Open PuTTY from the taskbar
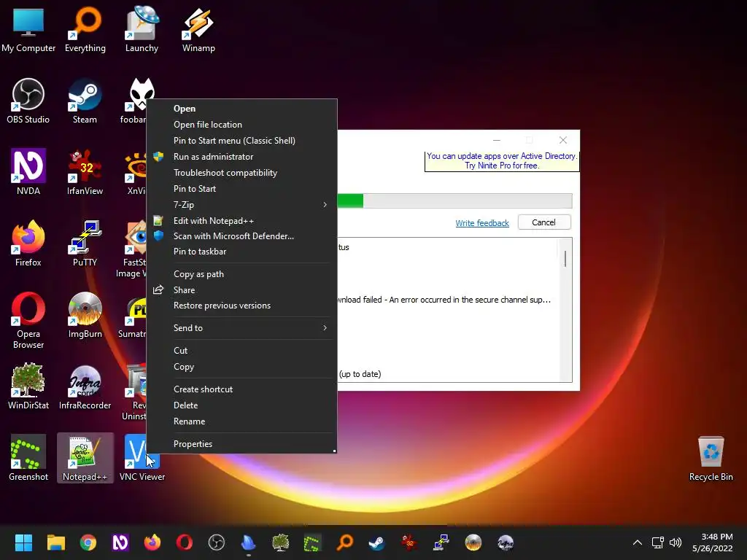This screenshot has width=747, height=560. [x=441, y=542]
